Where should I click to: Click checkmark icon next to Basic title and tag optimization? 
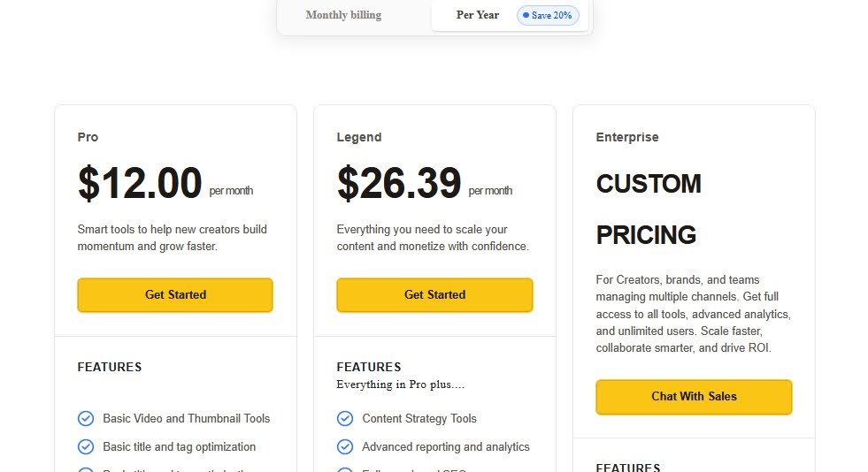point(86,447)
